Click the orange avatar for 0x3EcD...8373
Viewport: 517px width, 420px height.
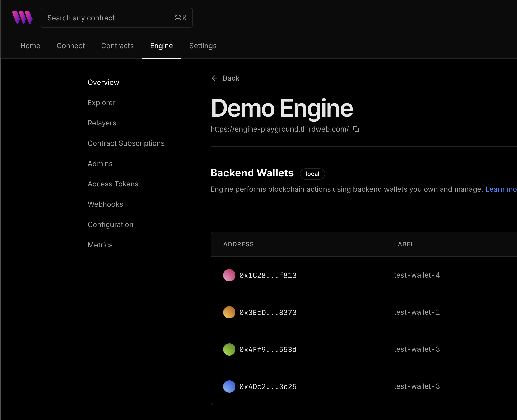pyautogui.click(x=229, y=312)
